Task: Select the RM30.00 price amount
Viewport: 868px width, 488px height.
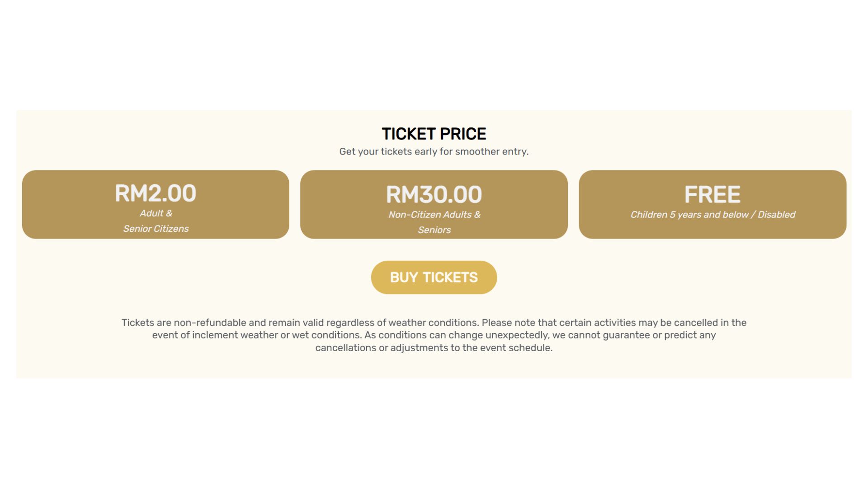Action: tap(434, 195)
